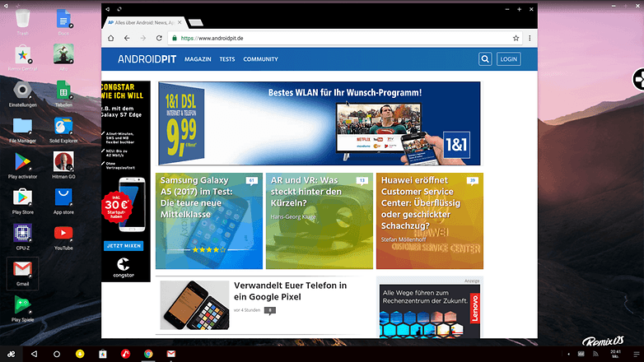Launch Solid Explorer app
644x362 pixels.
pos(63,127)
